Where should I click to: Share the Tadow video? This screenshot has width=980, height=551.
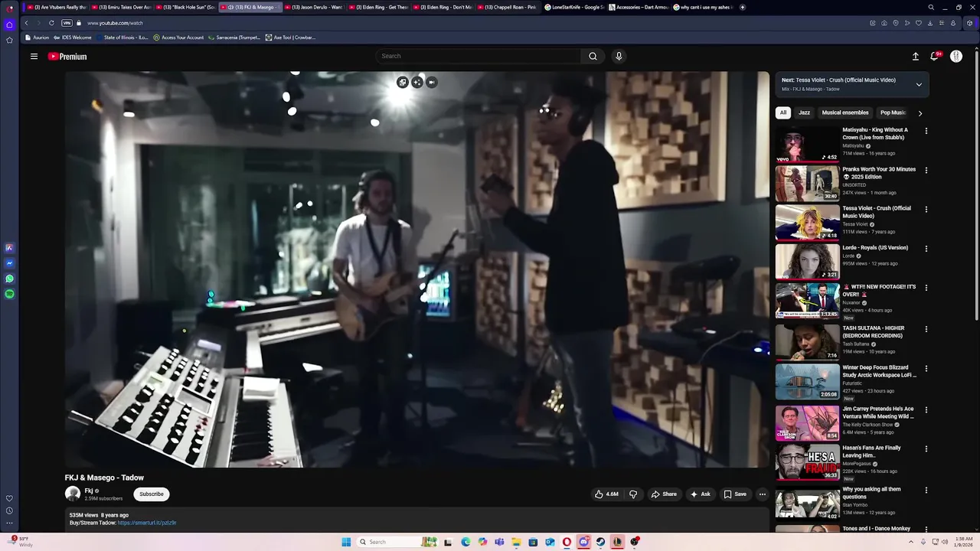click(x=664, y=494)
